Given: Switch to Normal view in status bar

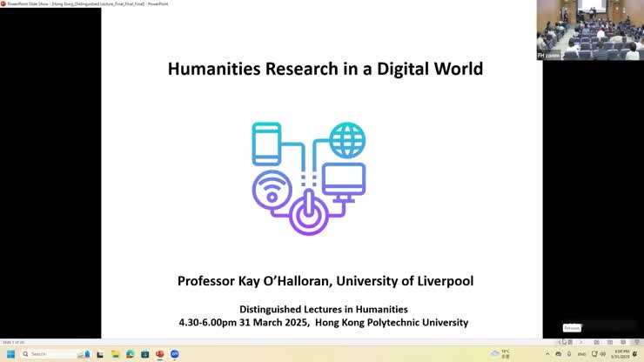Looking at the screenshot, I should click(x=596, y=342).
